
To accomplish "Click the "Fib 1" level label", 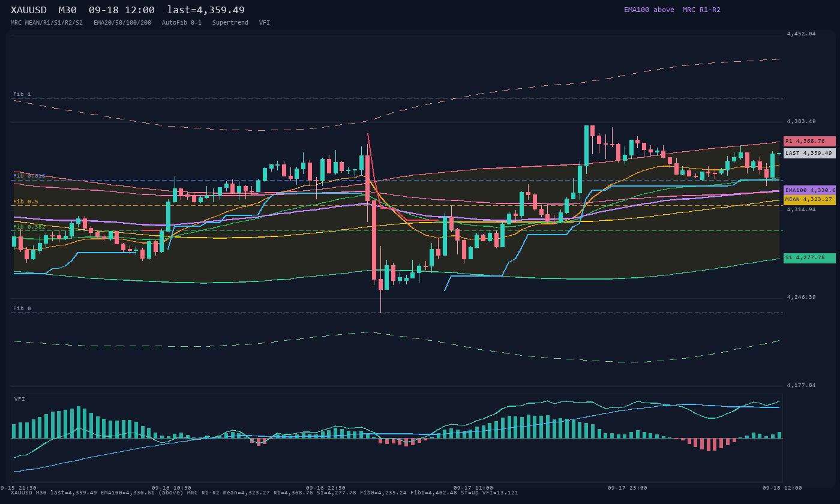I will [22, 94].
